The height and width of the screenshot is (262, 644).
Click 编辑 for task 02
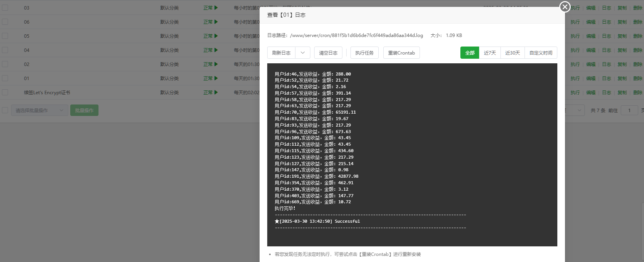point(591,64)
